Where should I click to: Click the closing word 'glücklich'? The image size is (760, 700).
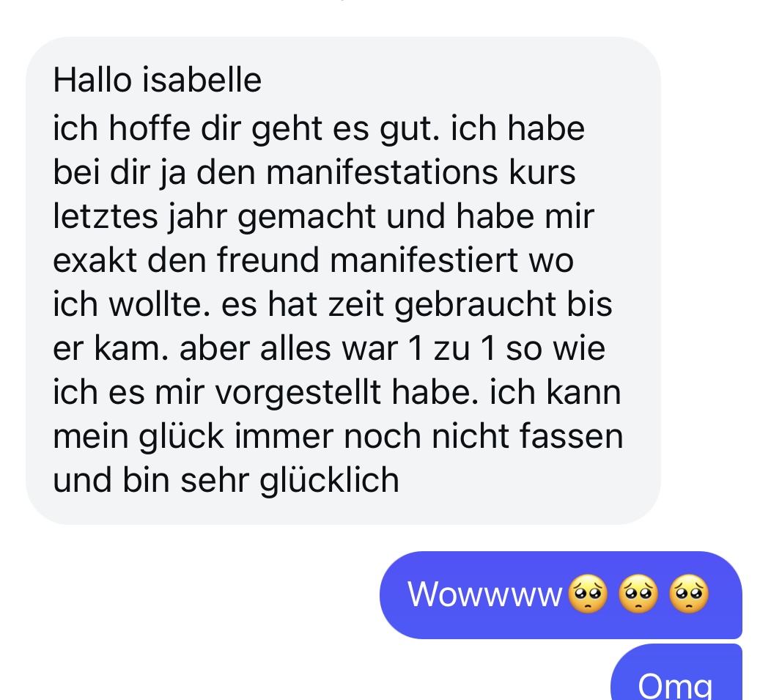[329, 481]
